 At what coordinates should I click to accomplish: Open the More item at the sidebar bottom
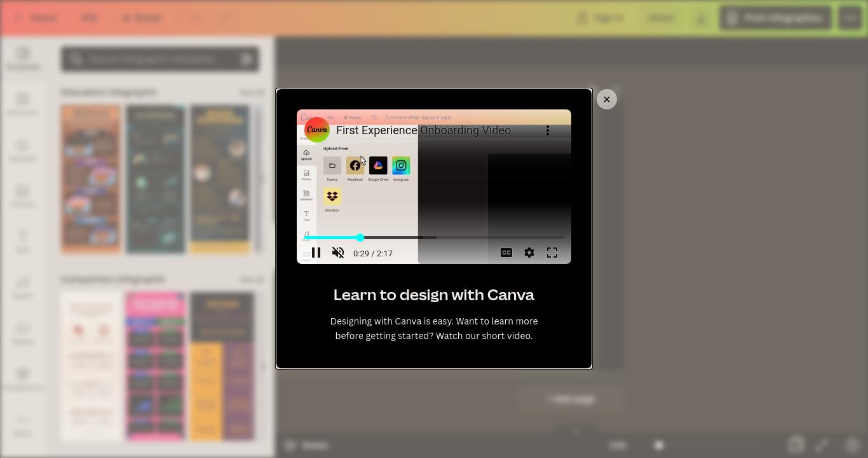pos(23,425)
